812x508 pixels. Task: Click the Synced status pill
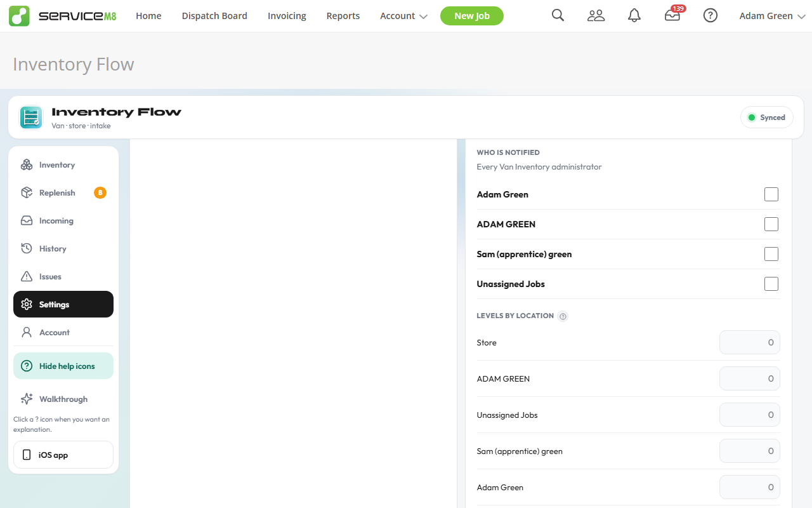pyautogui.click(x=766, y=117)
